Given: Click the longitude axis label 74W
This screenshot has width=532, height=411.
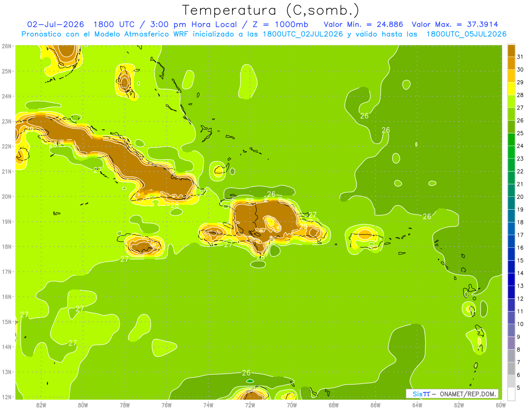Looking at the screenshot, I should click(x=208, y=404).
